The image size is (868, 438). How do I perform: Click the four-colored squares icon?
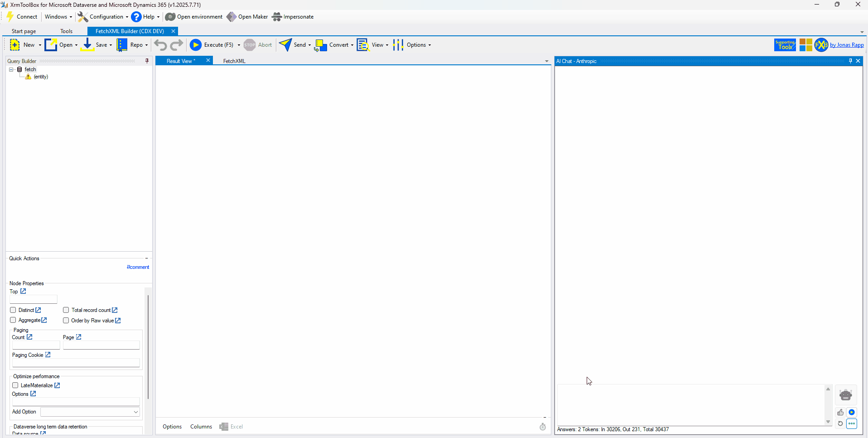point(805,45)
